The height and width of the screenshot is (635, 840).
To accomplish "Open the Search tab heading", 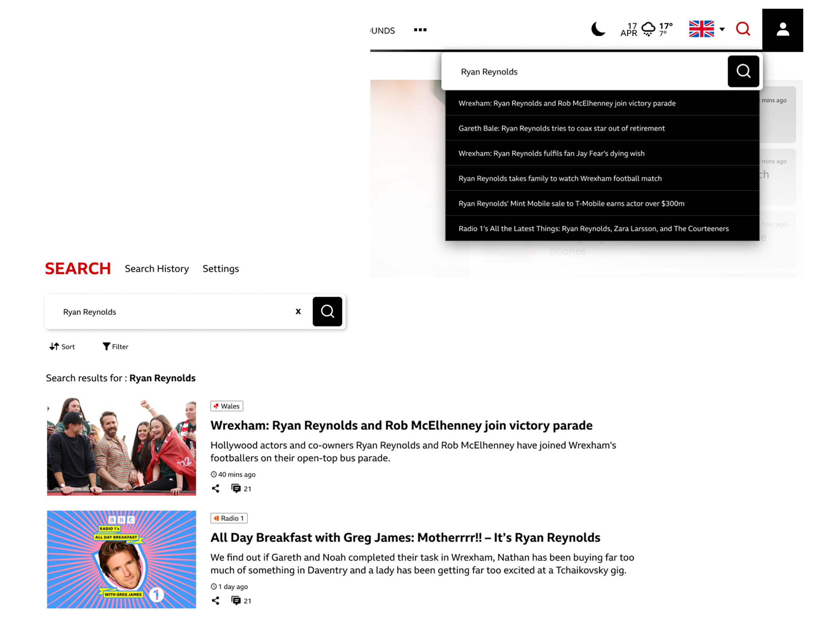I will pyautogui.click(x=78, y=269).
